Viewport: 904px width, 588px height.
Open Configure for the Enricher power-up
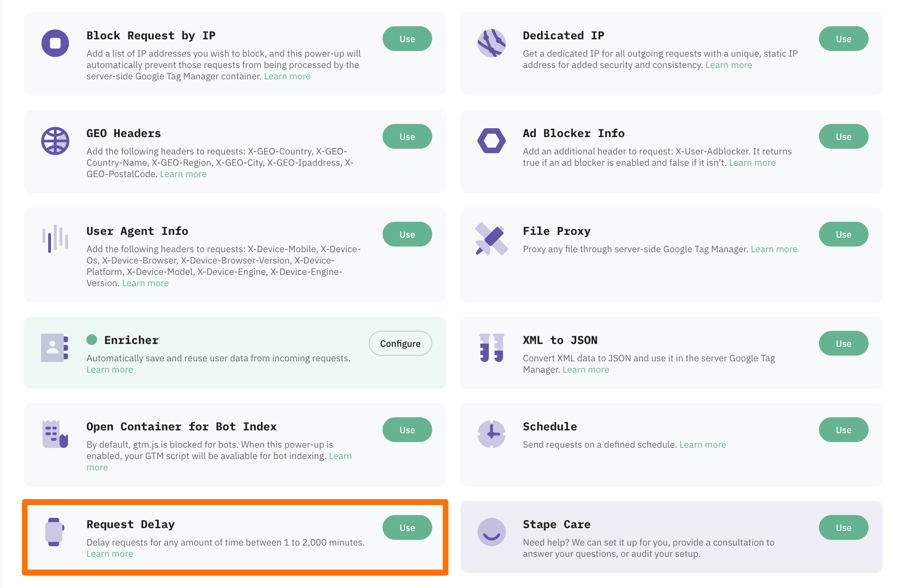400,343
